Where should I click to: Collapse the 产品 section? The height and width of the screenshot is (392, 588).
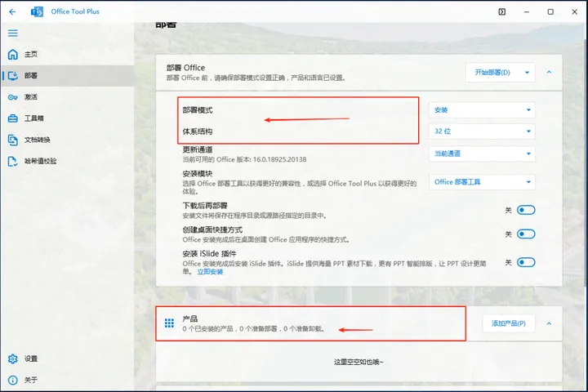tap(549, 323)
